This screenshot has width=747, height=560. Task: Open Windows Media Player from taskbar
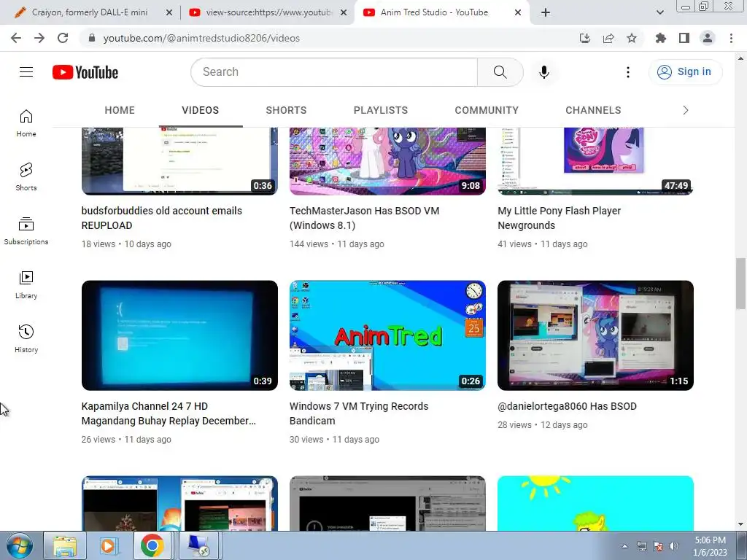(109, 545)
